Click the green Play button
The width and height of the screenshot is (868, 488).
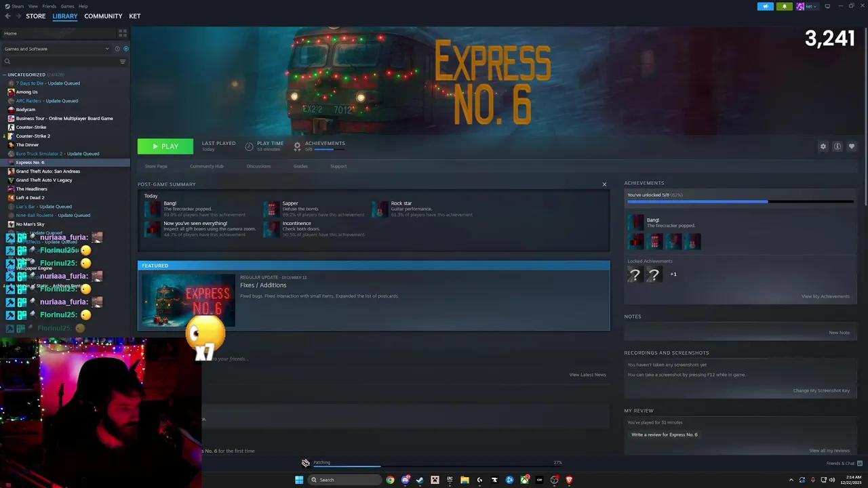[x=165, y=146]
